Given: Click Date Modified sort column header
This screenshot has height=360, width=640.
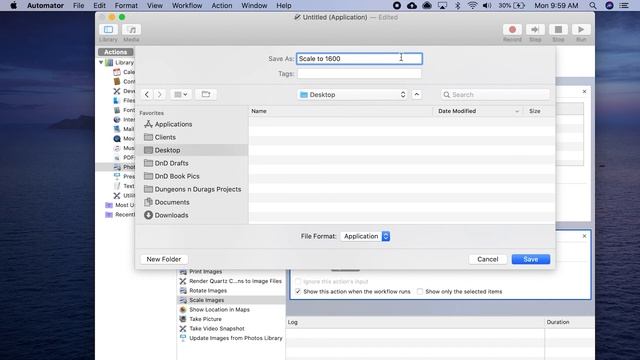Looking at the screenshot, I should [x=478, y=111].
